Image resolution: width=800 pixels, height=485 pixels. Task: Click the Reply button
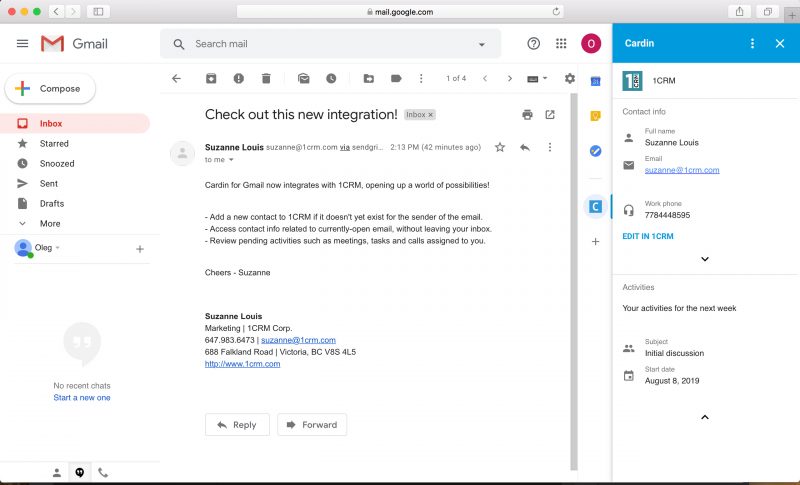237,425
